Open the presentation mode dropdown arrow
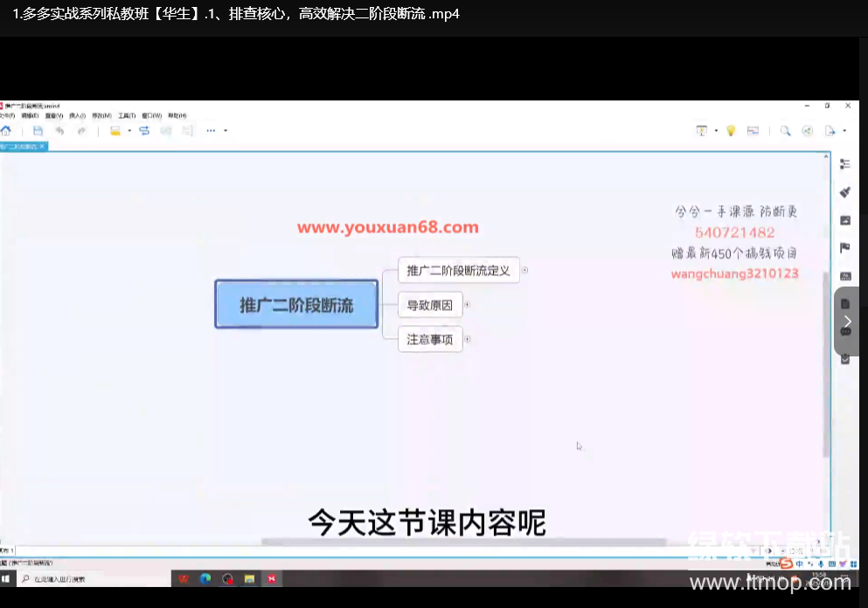The height and width of the screenshot is (608, 868). (x=715, y=130)
